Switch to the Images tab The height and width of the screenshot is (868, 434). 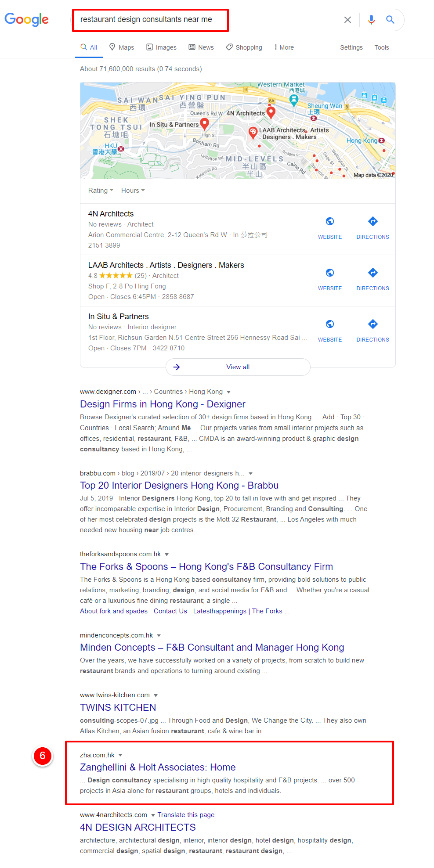pos(161,47)
